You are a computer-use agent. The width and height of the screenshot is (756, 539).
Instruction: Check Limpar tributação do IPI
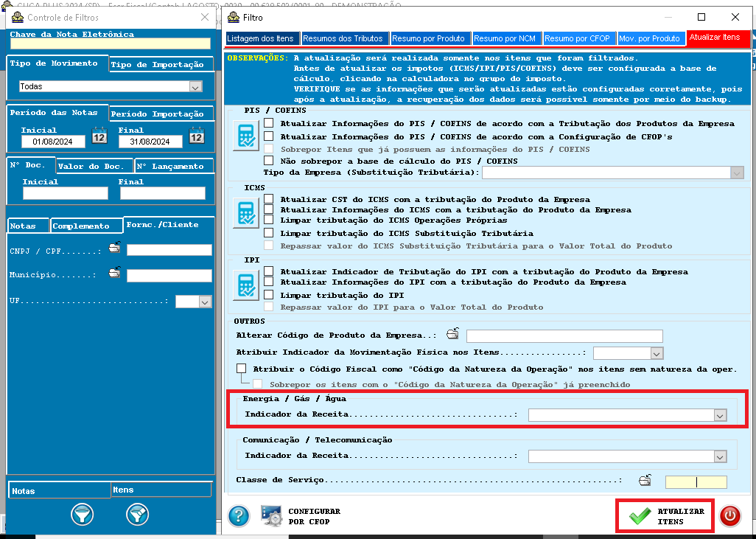(x=268, y=294)
